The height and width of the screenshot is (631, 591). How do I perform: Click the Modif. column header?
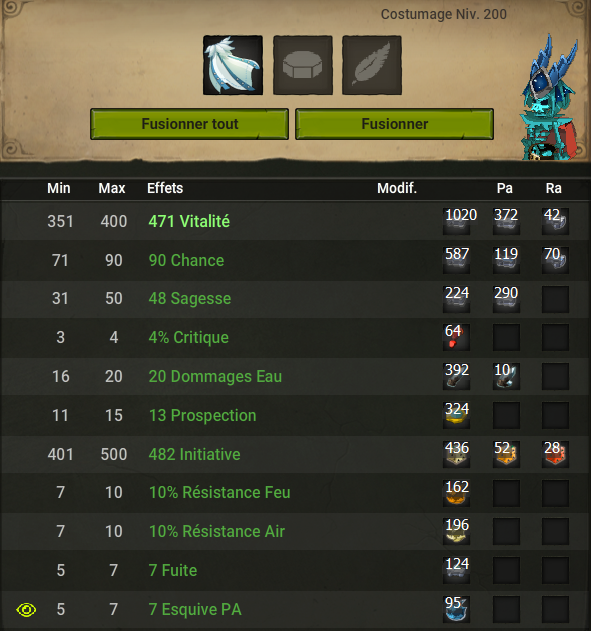tap(397, 188)
